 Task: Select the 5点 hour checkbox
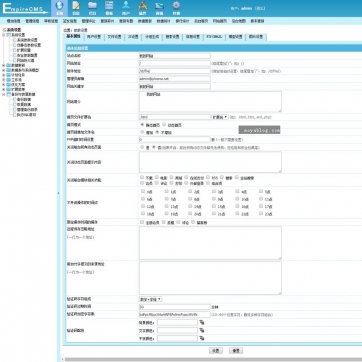(261, 191)
